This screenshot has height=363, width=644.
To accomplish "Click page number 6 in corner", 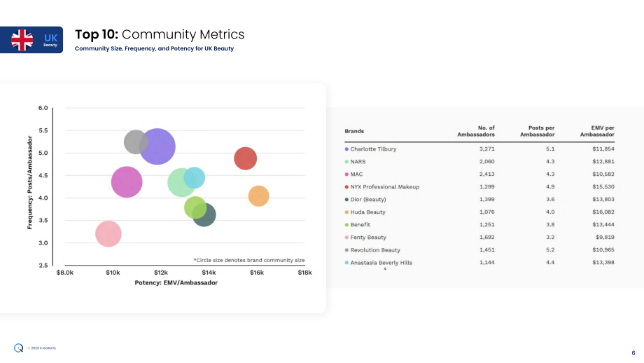I will (633, 352).
